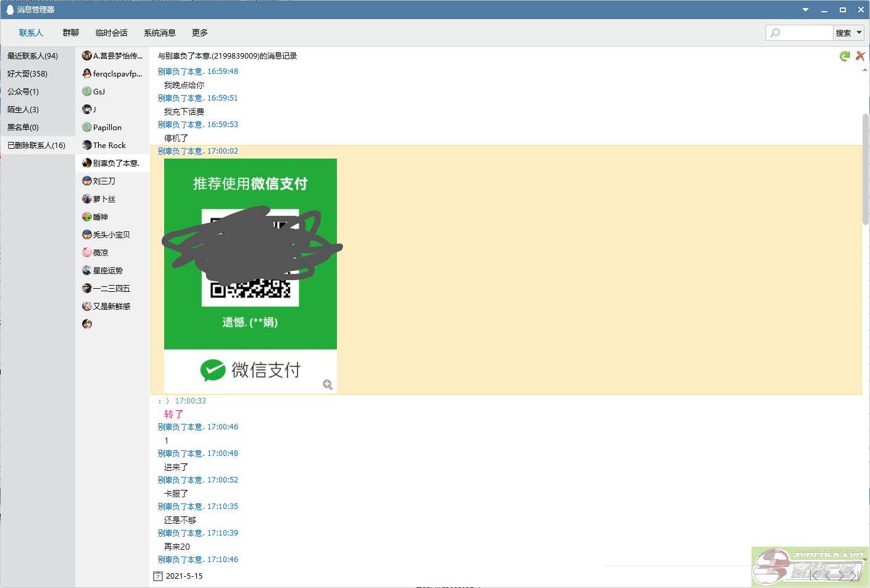Select the 陌生人(3) group

(x=38, y=109)
